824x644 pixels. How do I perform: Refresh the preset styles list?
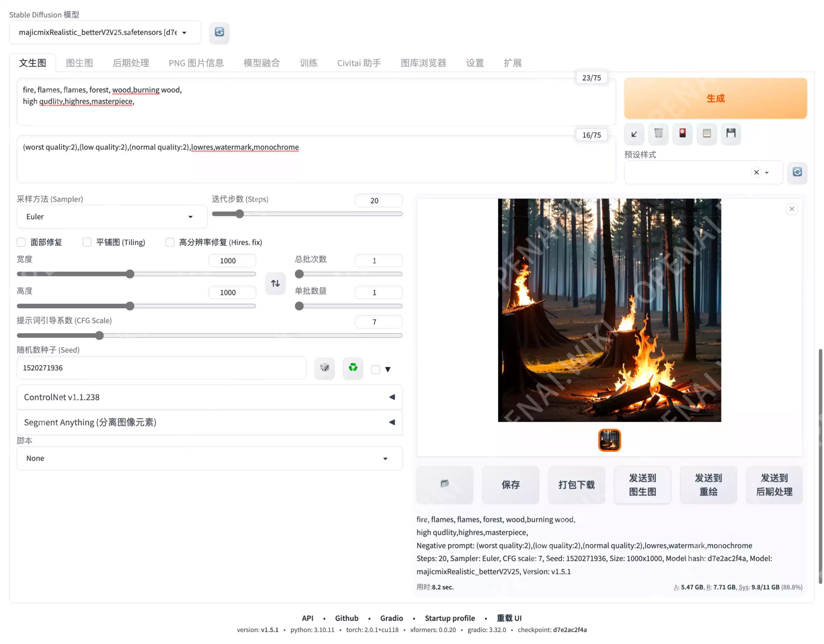(797, 173)
